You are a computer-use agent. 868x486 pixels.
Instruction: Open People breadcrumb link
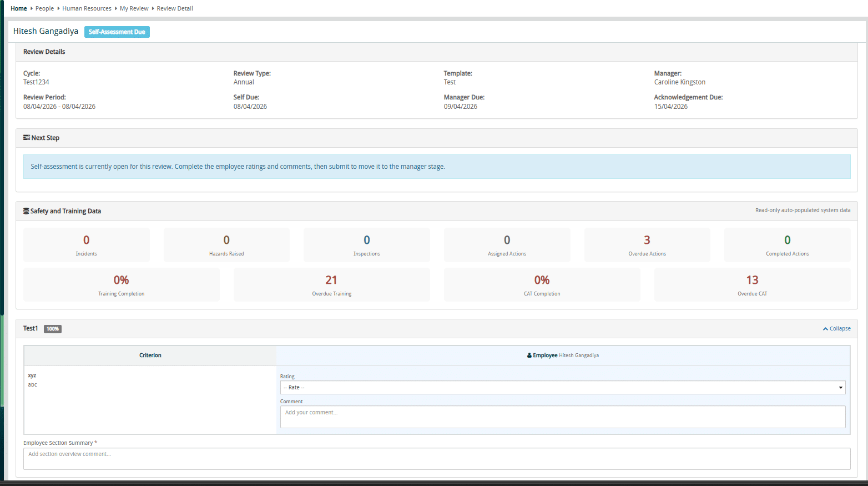pos(44,8)
